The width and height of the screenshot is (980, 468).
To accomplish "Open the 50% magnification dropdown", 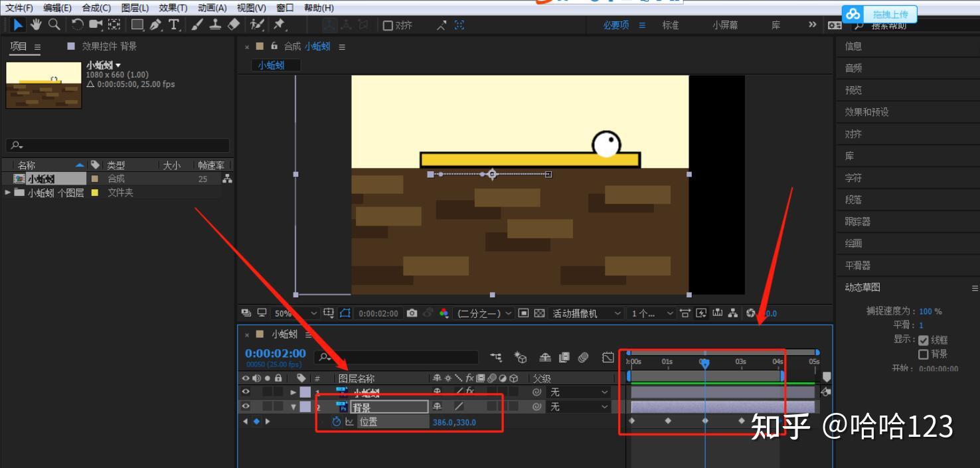I will pos(295,313).
